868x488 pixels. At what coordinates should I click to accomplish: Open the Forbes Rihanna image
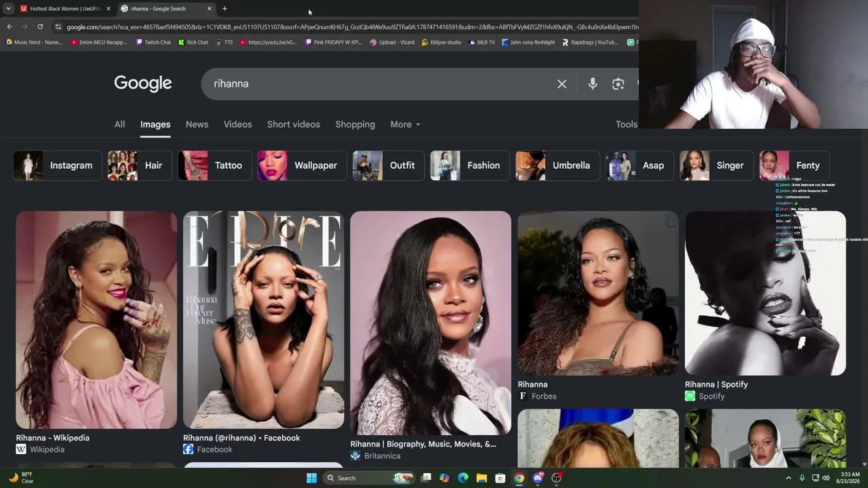tap(598, 293)
